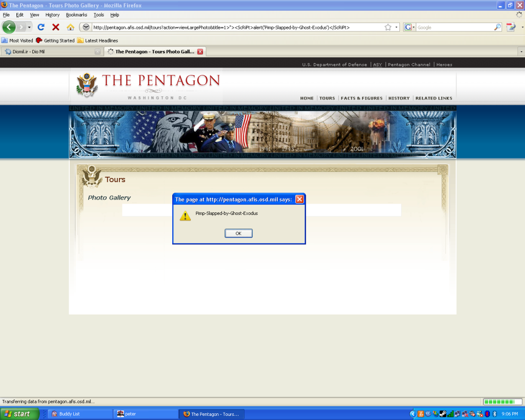Go back with the green Back arrow
The width and height of the screenshot is (525, 420).
(9, 27)
